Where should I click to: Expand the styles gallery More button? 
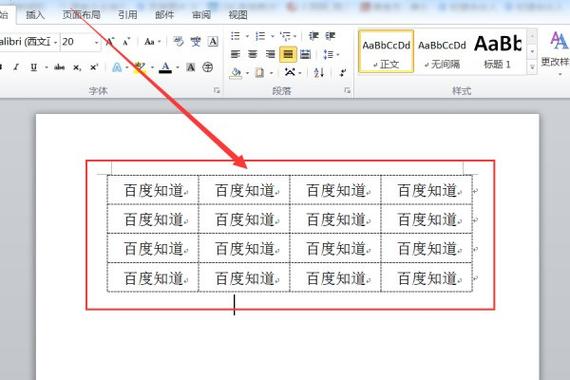tap(532, 68)
